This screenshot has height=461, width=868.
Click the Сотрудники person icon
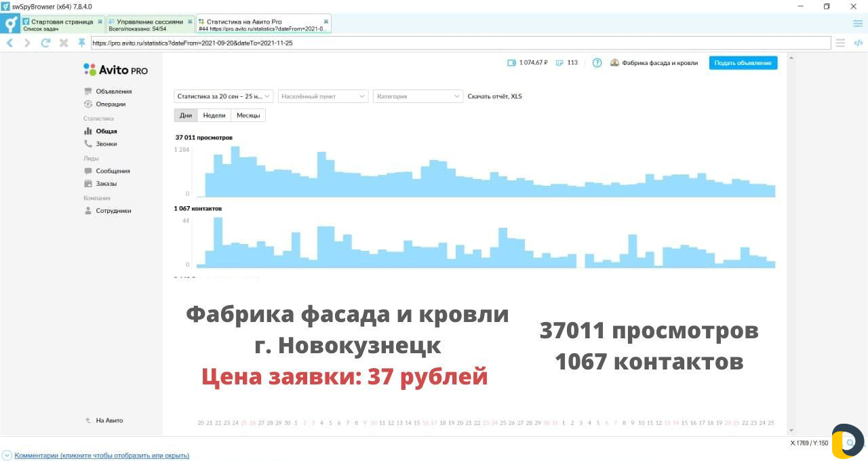click(x=88, y=211)
